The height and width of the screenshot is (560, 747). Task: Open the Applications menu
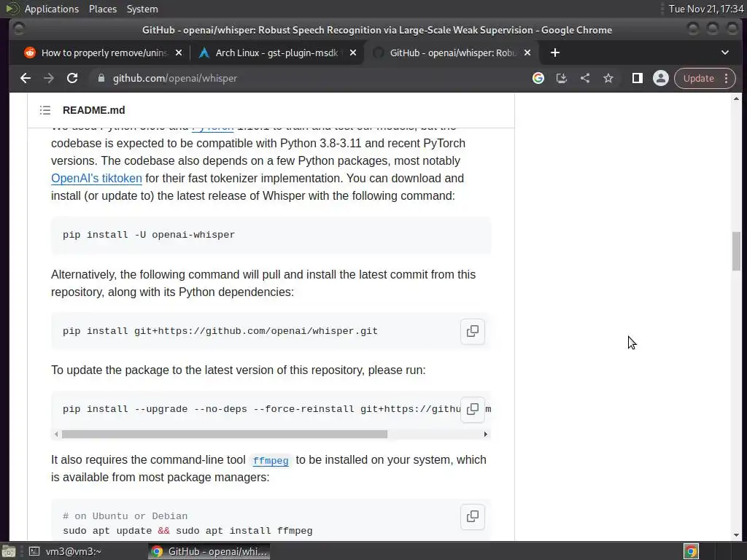[x=52, y=9]
